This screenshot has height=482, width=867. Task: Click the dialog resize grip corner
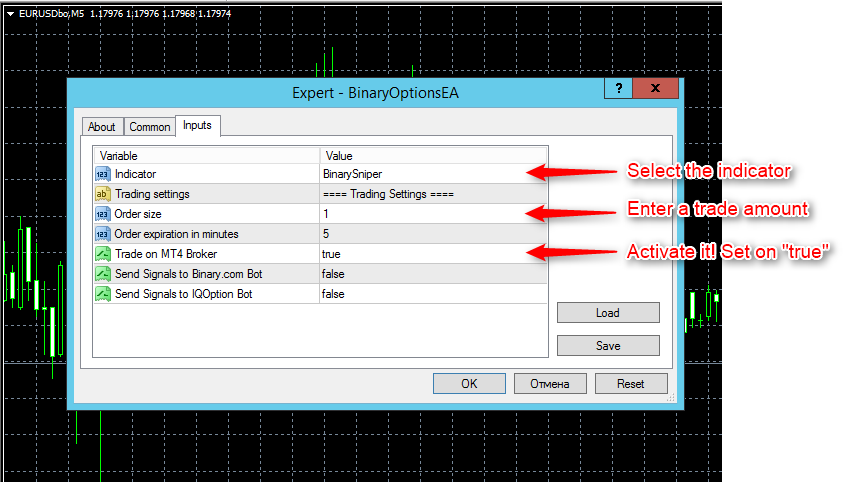[671, 397]
